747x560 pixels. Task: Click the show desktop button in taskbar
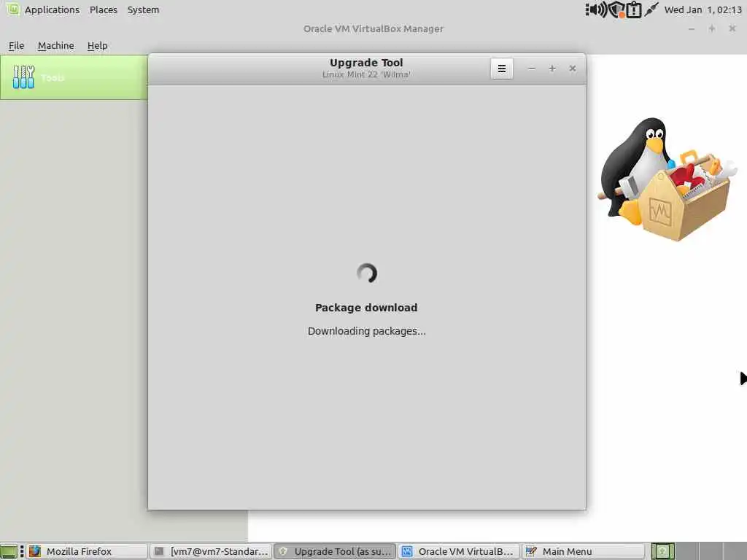9,551
